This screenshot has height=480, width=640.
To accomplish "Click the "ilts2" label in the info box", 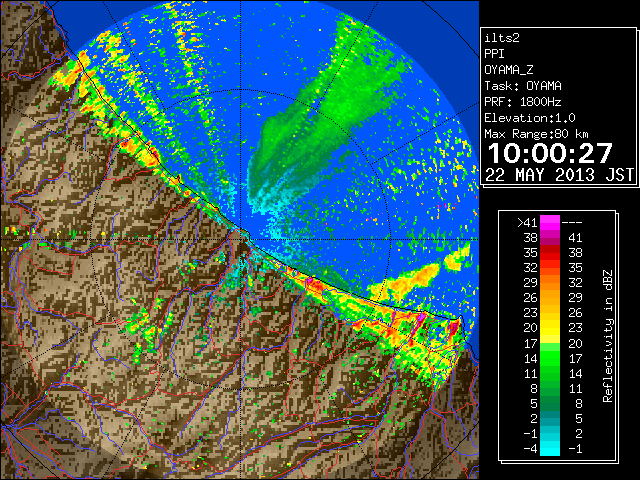I will 502,38.
